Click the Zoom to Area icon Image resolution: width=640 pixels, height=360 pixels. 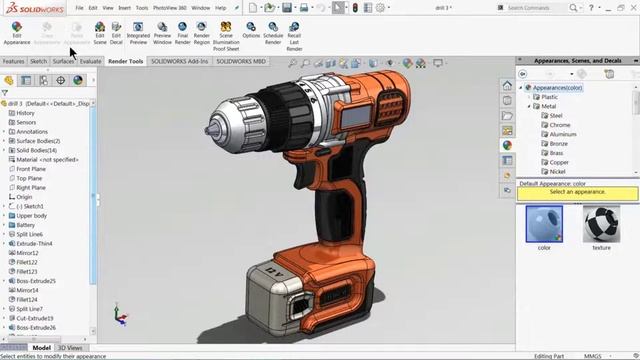point(305,63)
